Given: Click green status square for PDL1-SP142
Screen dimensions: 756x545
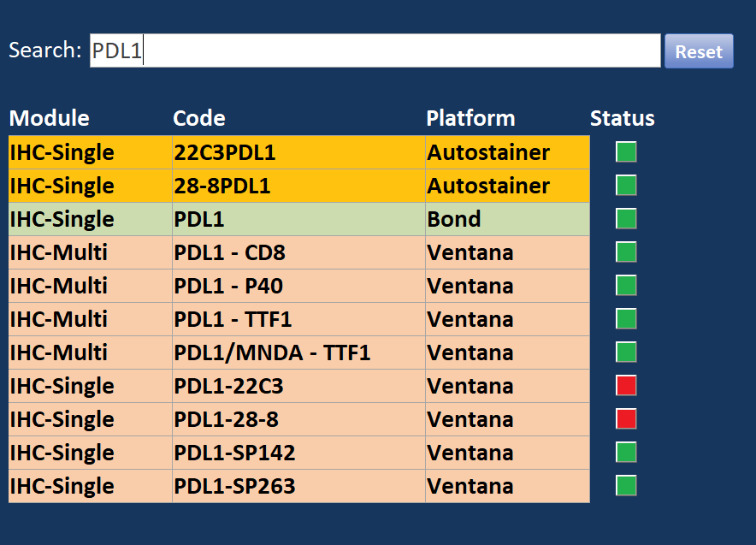Looking at the screenshot, I should (x=626, y=453).
